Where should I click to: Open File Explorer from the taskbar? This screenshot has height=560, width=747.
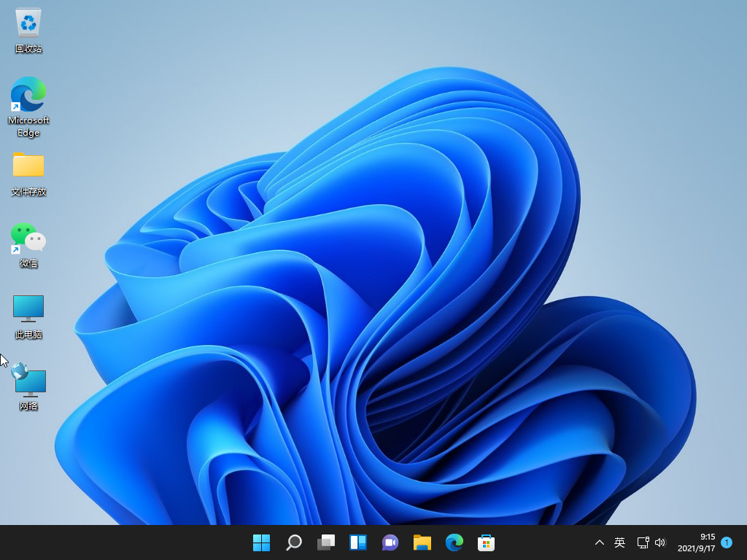422,542
